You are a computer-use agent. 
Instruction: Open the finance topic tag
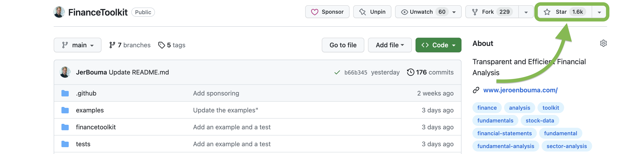[x=487, y=108]
